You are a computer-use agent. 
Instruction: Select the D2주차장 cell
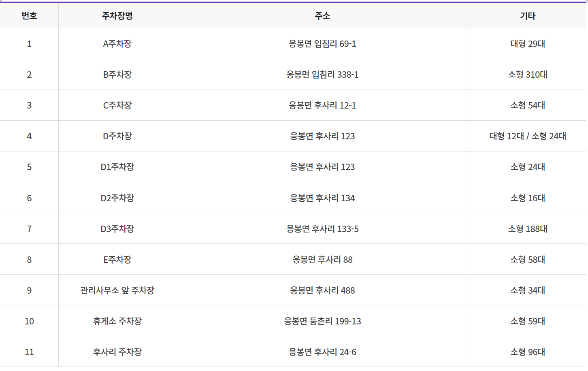[x=117, y=198]
